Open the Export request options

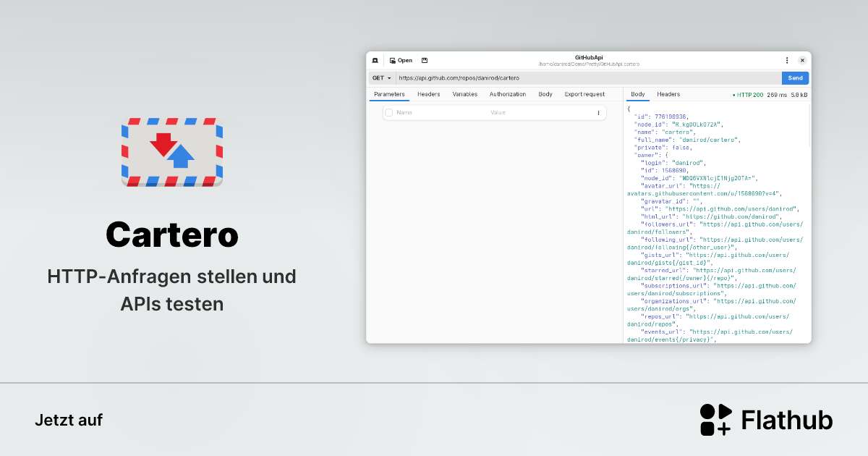pyautogui.click(x=584, y=94)
